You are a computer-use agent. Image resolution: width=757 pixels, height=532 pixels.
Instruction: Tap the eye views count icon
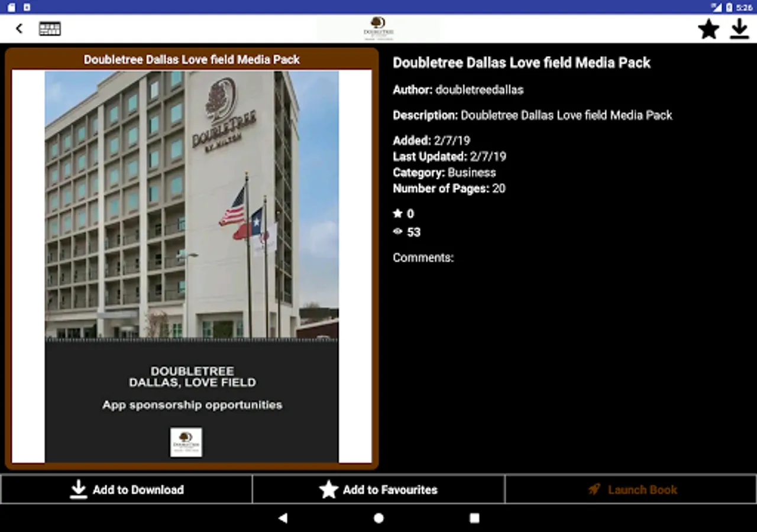coord(398,232)
